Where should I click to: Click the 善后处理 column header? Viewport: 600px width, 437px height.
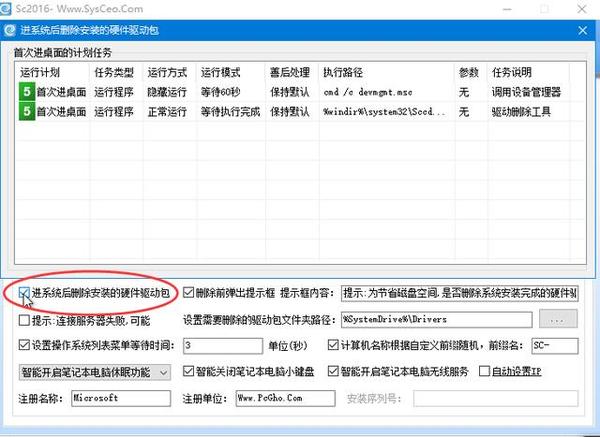(290, 72)
